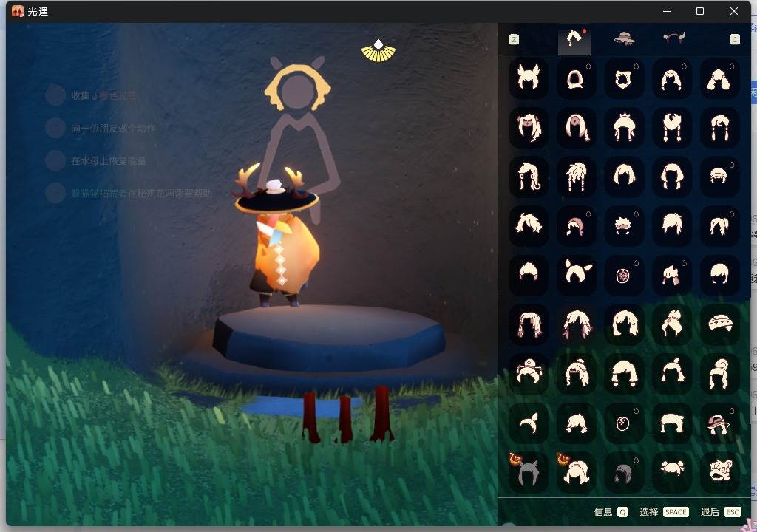Click the Z key previous-category button
This screenshot has height=532, width=757.
point(514,40)
